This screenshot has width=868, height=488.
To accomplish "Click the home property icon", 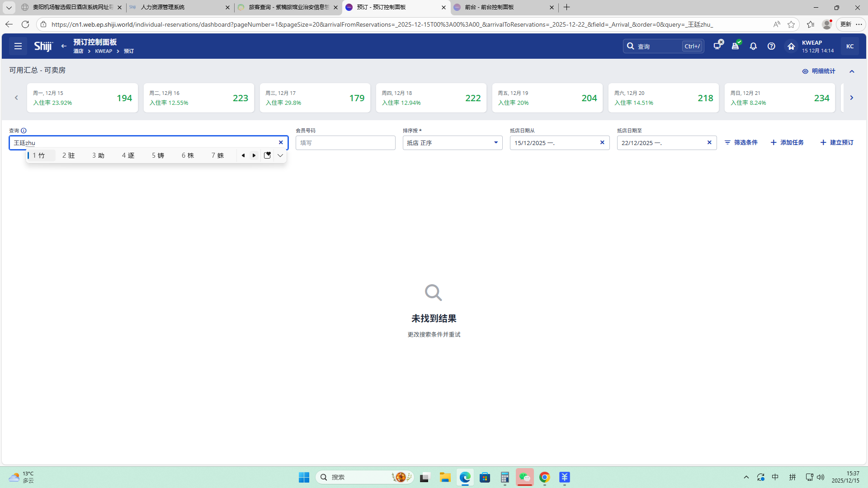I will coord(791,46).
